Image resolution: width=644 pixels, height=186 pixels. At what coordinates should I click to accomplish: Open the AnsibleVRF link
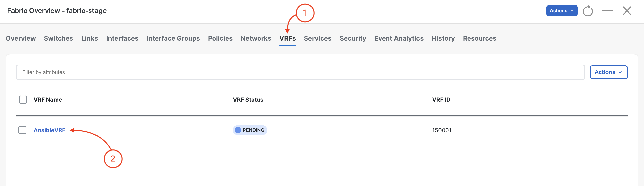pyautogui.click(x=49, y=130)
